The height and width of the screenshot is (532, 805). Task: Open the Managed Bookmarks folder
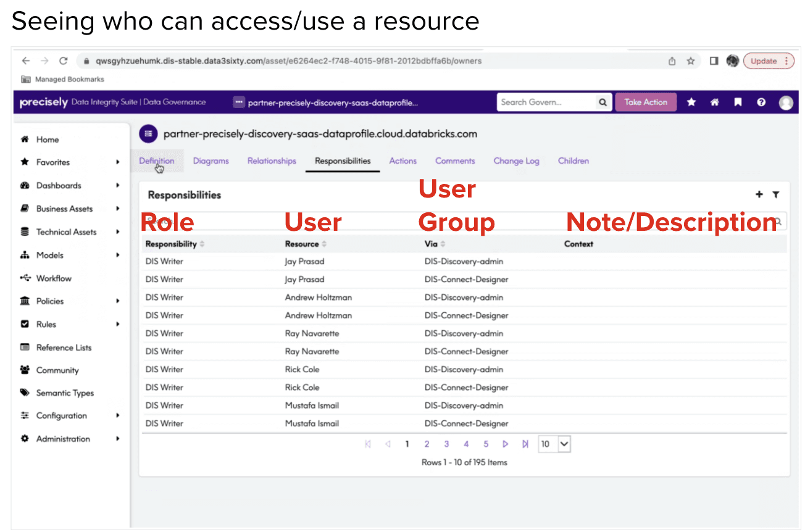click(62, 79)
